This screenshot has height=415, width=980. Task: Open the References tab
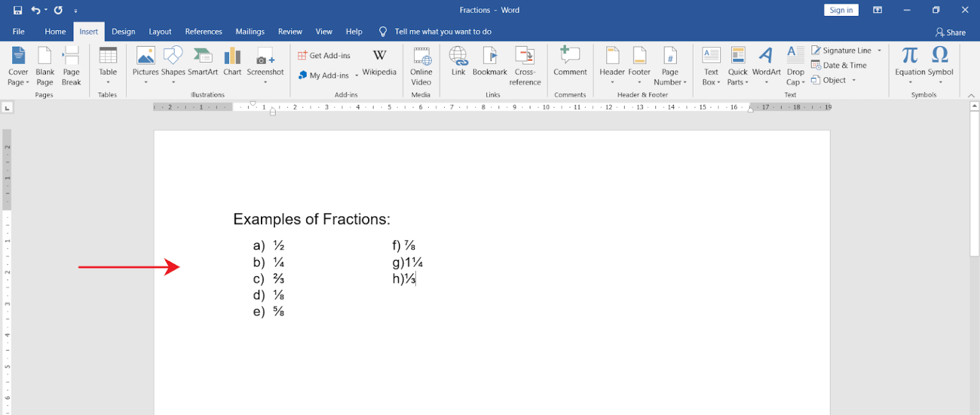click(x=204, y=31)
